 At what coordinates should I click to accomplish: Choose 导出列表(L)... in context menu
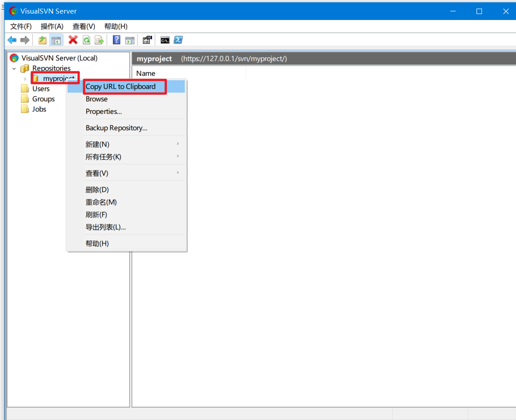(x=126, y=227)
